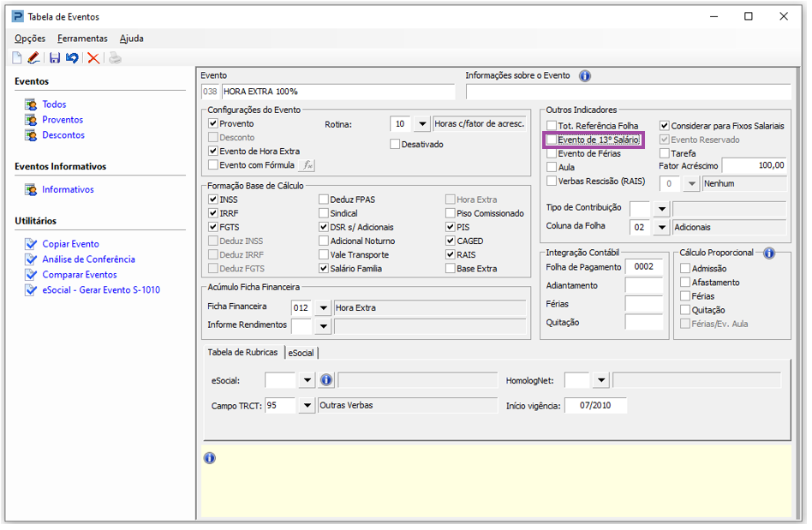Click the info icon beside Informações sobre o Evento
The image size is (812, 530).
pos(585,76)
